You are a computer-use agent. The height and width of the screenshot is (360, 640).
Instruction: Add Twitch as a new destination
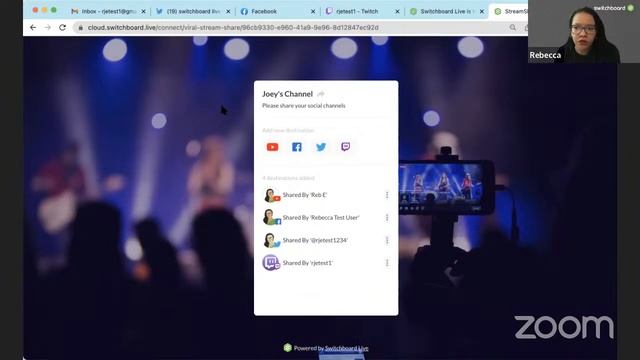[x=345, y=147]
